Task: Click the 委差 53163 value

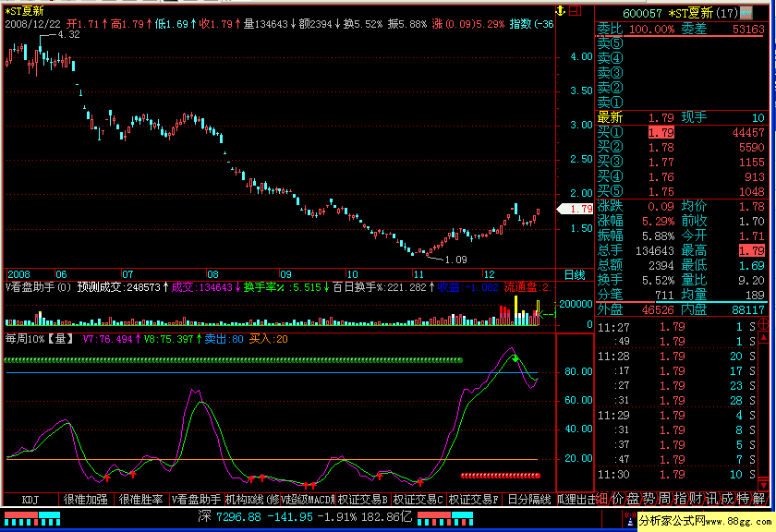Action: coord(748,30)
